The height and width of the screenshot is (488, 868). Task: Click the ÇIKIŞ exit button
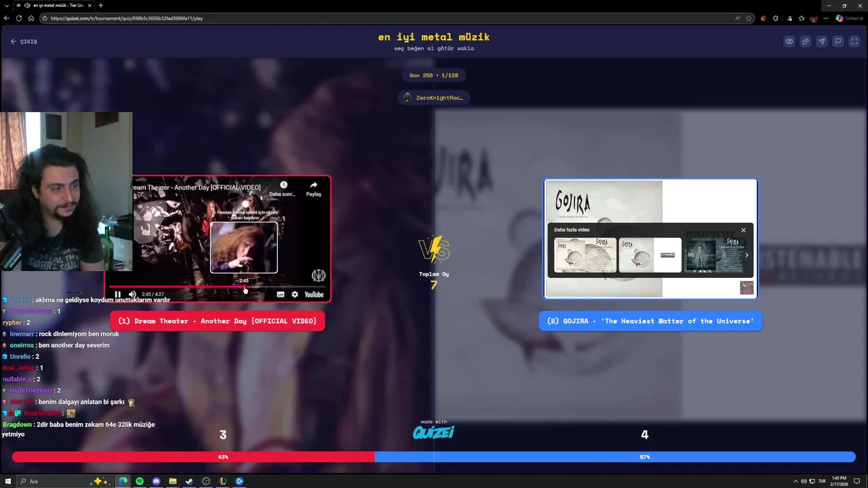coord(24,41)
